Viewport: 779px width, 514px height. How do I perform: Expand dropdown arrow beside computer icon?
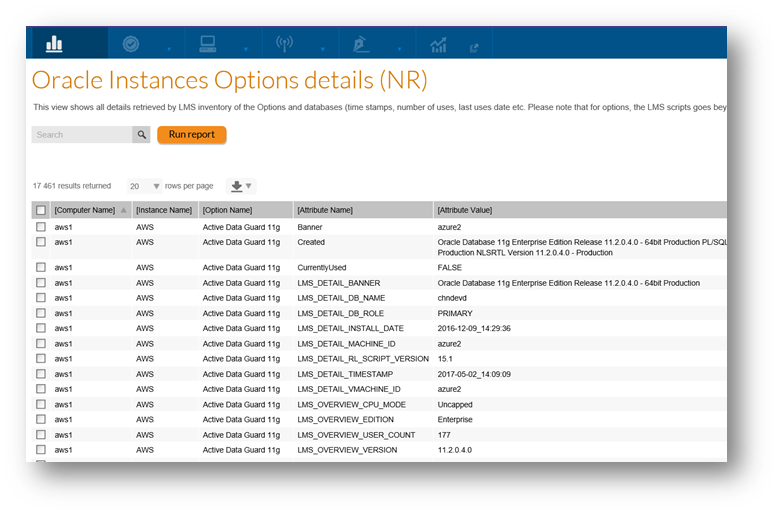coord(245,47)
